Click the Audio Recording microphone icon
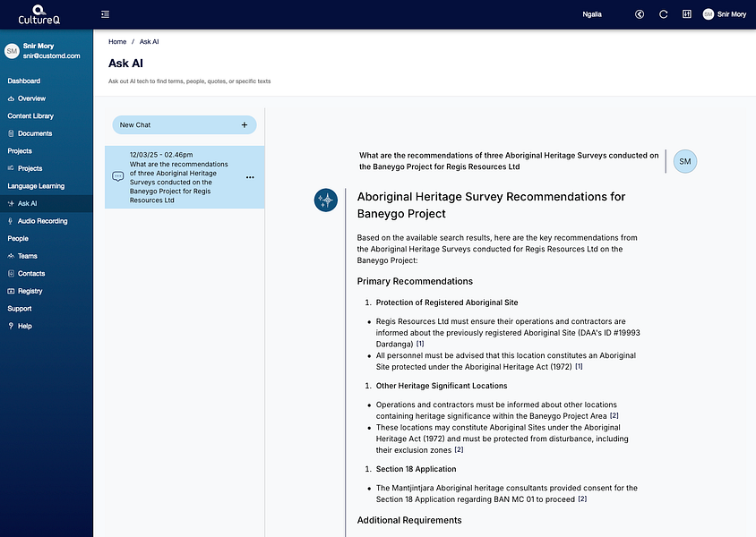The height and width of the screenshot is (537, 756). click(x=11, y=221)
